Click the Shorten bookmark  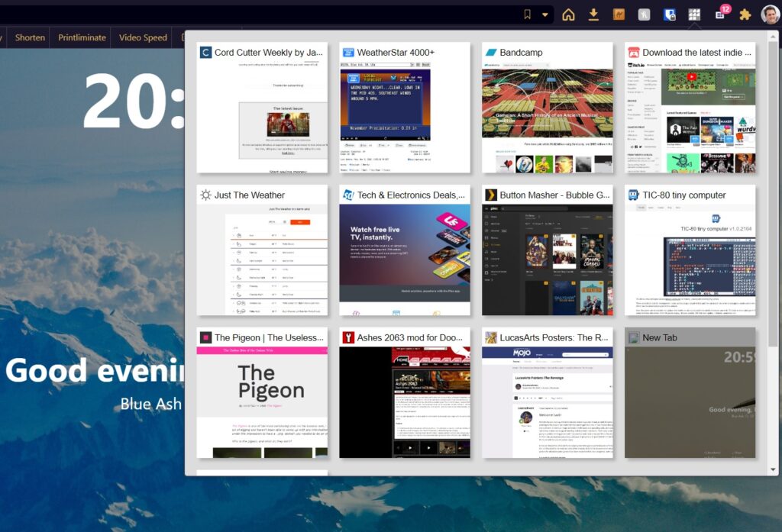coord(30,37)
